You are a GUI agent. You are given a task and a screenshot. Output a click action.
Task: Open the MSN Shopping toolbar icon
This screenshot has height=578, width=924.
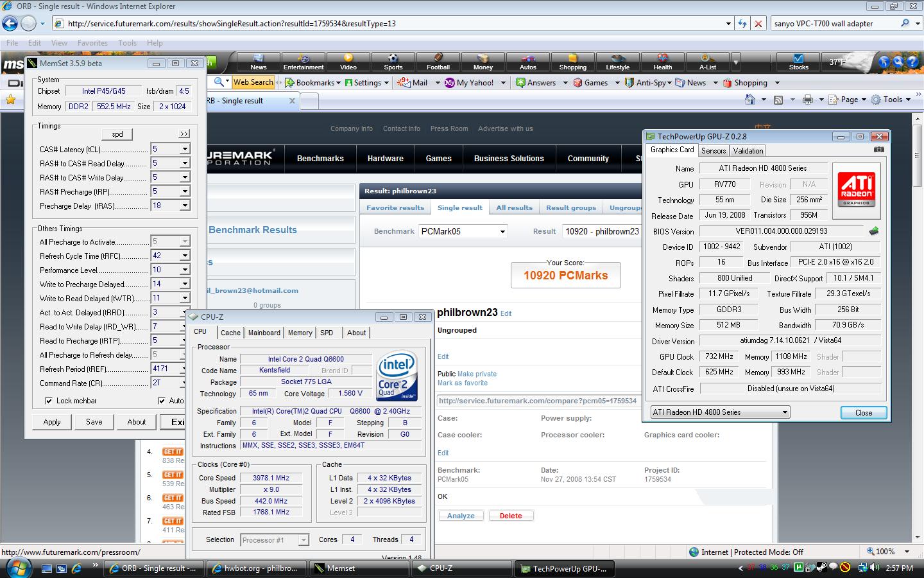tap(573, 62)
